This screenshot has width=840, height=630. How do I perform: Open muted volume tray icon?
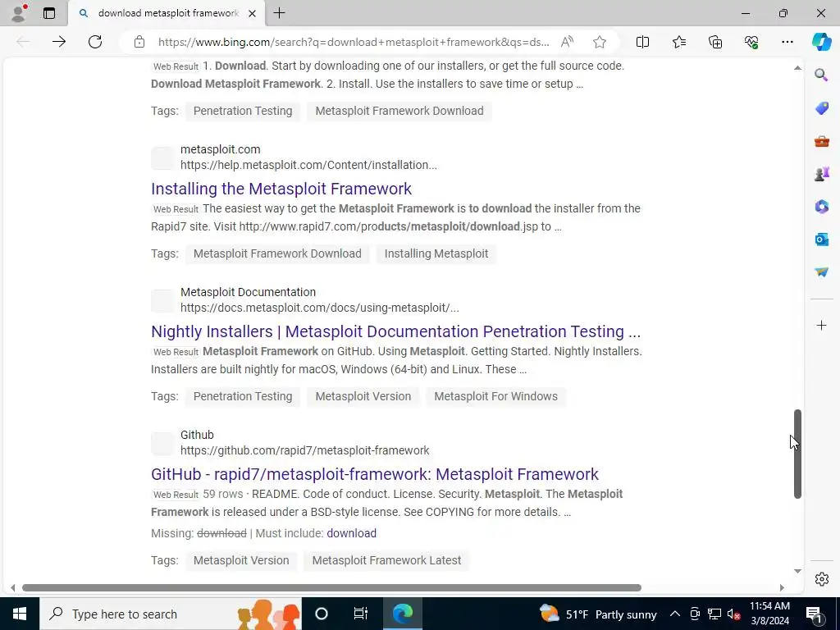pyautogui.click(x=734, y=614)
